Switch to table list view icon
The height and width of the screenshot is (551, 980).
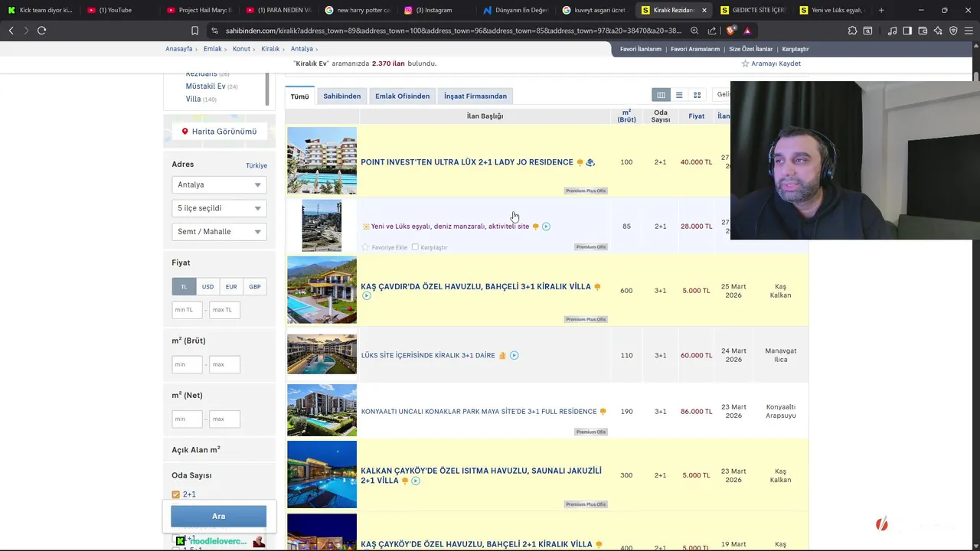point(661,95)
